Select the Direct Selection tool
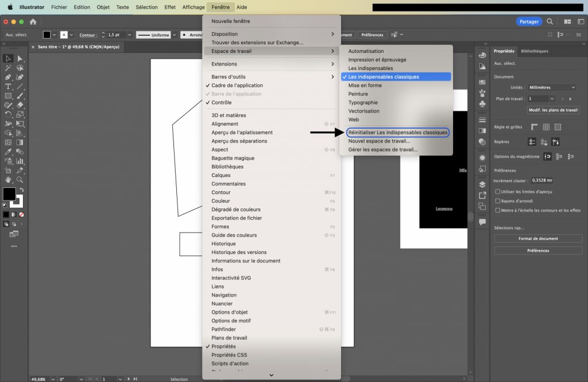588x382 pixels. click(x=20, y=59)
